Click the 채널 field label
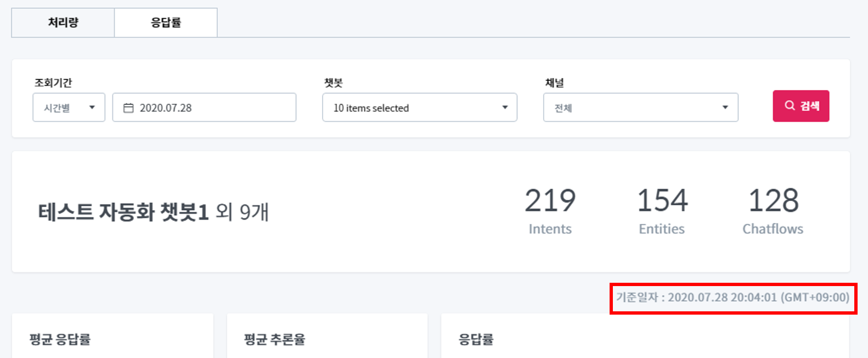Screen dimensions: 868x358 (x=554, y=83)
